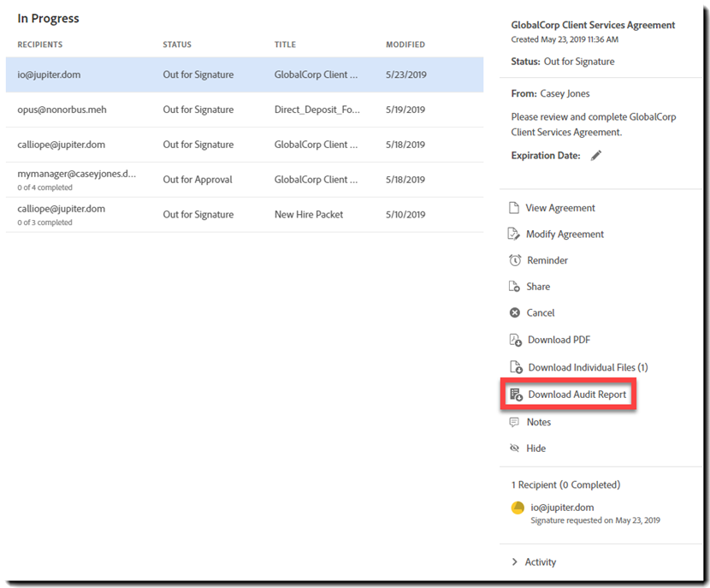Sort by the Status column header
Image resolution: width=710 pixels, height=588 pixels.
177,45
